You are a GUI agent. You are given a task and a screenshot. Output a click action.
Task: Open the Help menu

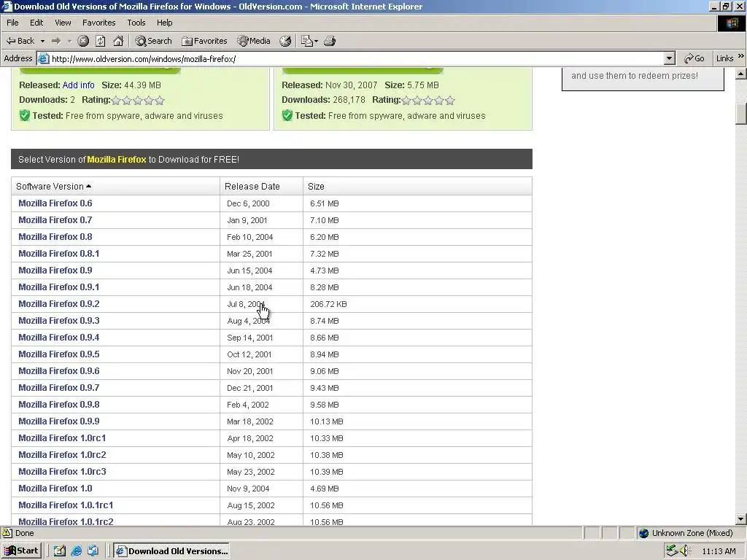tap(164, 23)
